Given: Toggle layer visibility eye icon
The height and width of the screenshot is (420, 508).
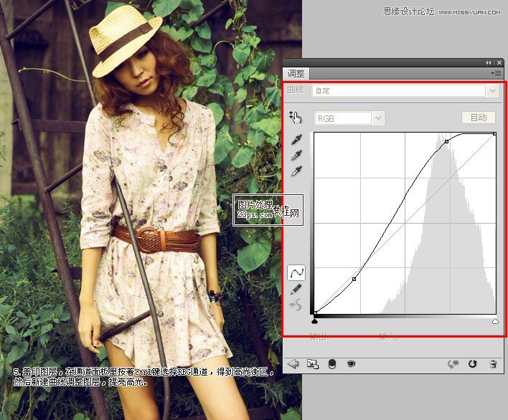Looking at the screenshot, I should (351, 364).
